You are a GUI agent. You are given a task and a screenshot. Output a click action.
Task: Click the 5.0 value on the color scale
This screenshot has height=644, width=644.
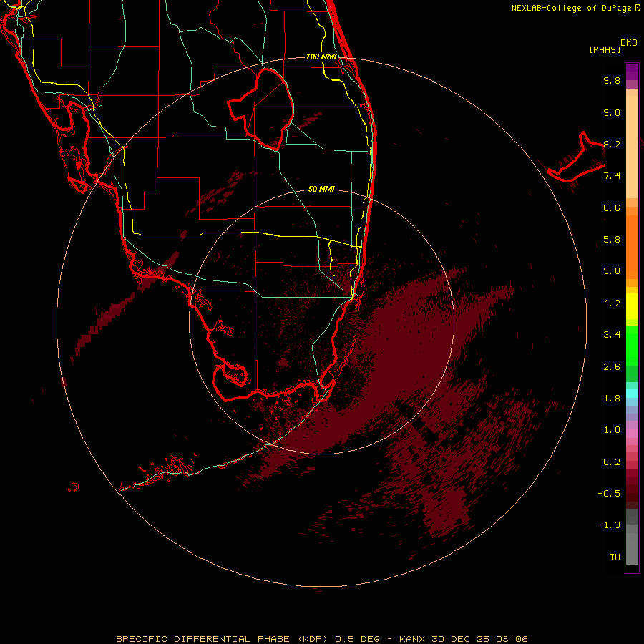pyautogui.click(x=612, y=271)
